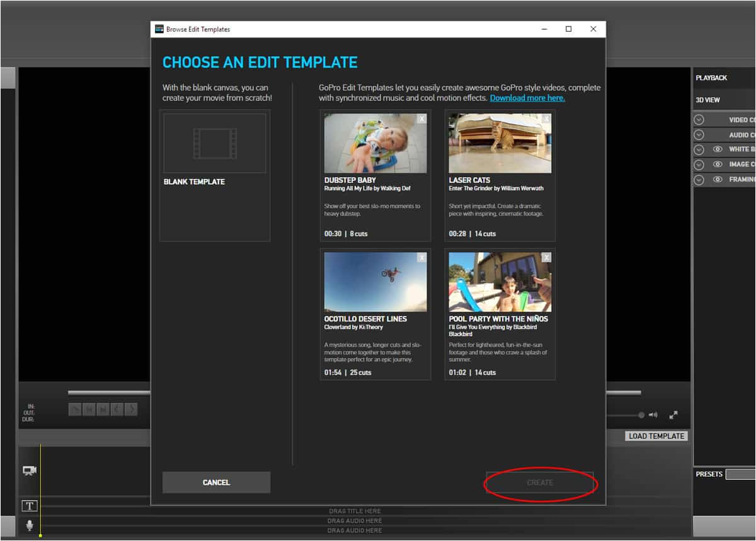Maximize the Browse Edit Templates dialog

[568, 29]
